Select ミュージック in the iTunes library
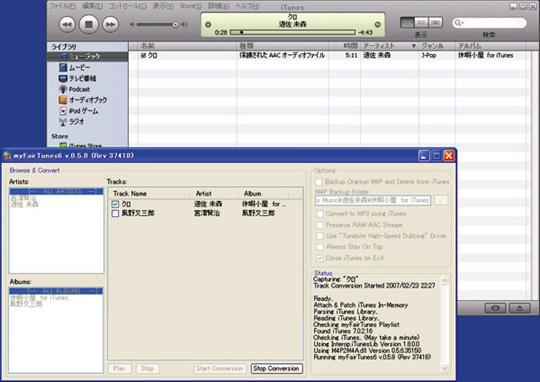540x382 pixels. coord(87,56)
